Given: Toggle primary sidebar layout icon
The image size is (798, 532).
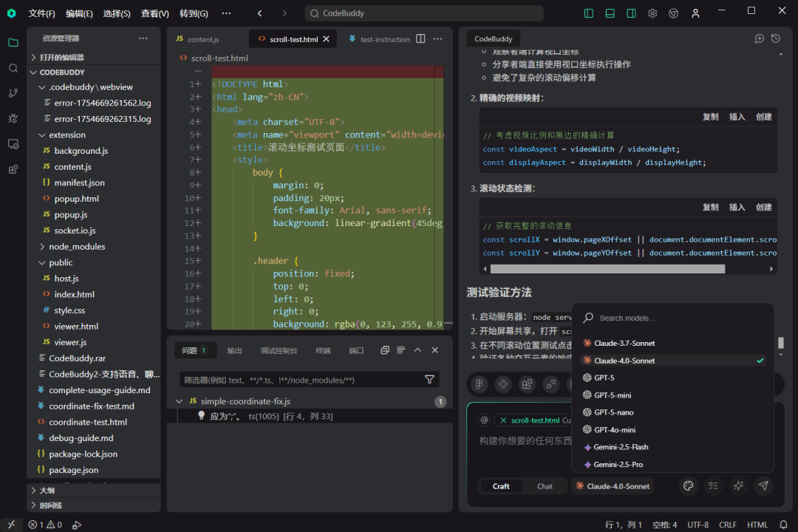Looking at the screenshot, I should point(589,13).
